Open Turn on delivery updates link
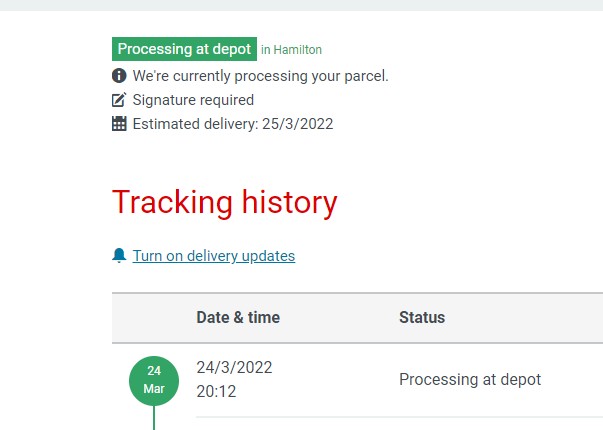Image resolution: width=603 pixels, height=430 pixels. (214, 256)
